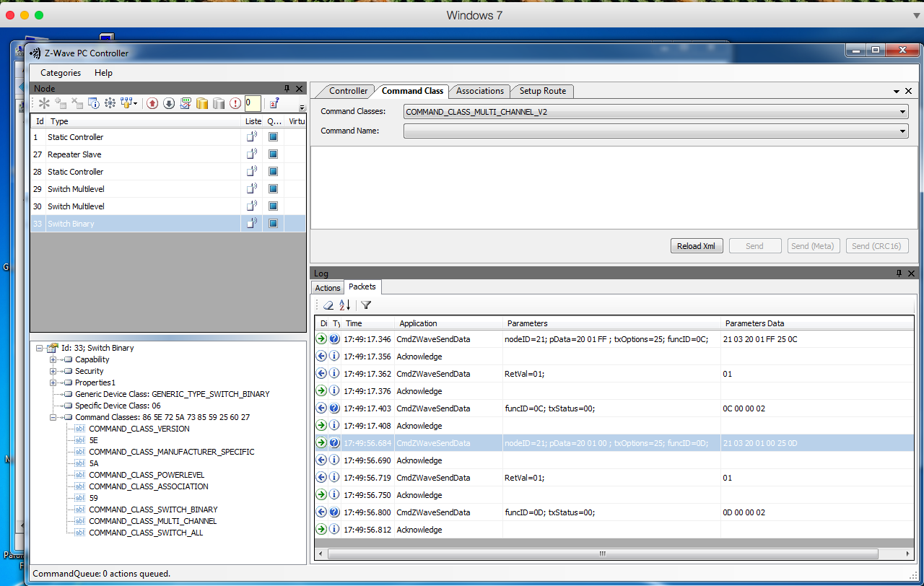This screenshot has width=924, height=586.
Task: Click the yellow cylinders icon in Node toolbar
Action: coord(202,103)
